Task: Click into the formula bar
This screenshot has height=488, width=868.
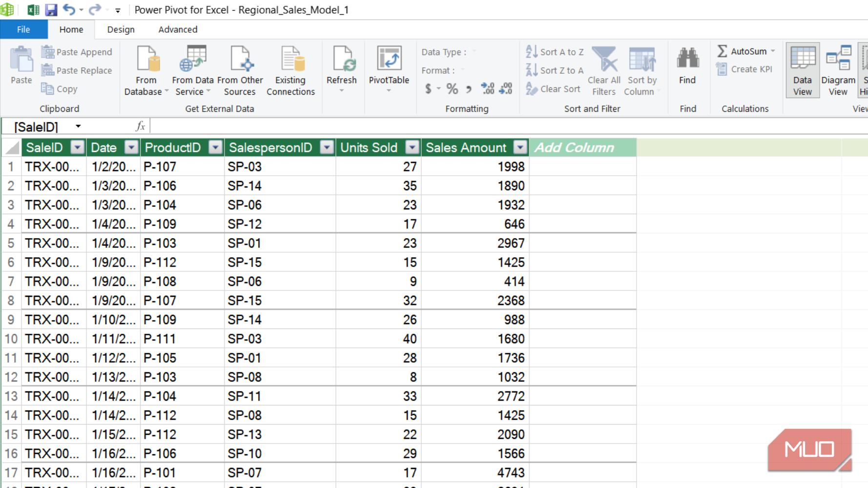Action: [509, 126]
